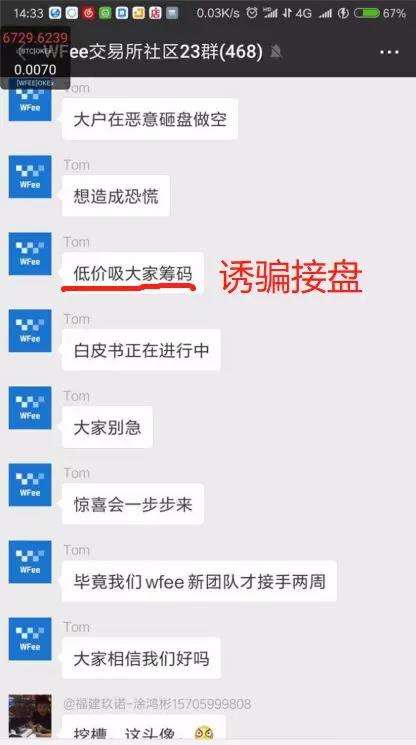416x745 pixels.
Task: Select the message bubble '低价吸大家筹码'
Action: pyautogui.click(x=132, y=273)
